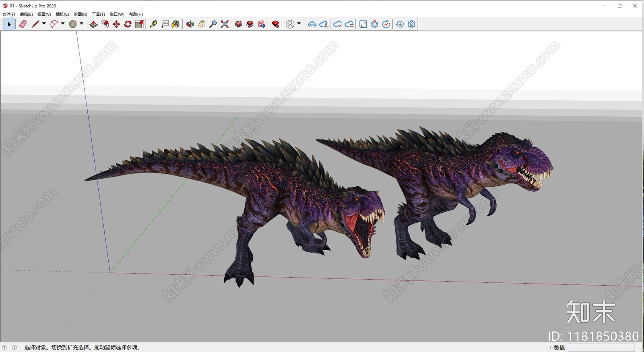This screenshot has width=644, height=352.
Task: Click the 数值 label in status bar
Action: 559,348
